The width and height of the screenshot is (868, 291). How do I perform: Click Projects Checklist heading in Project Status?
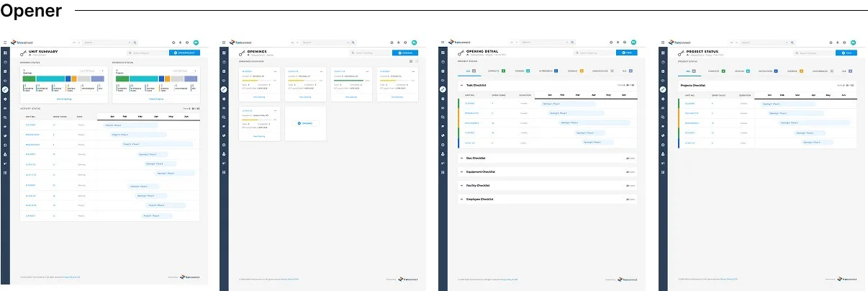pos(692,85)
